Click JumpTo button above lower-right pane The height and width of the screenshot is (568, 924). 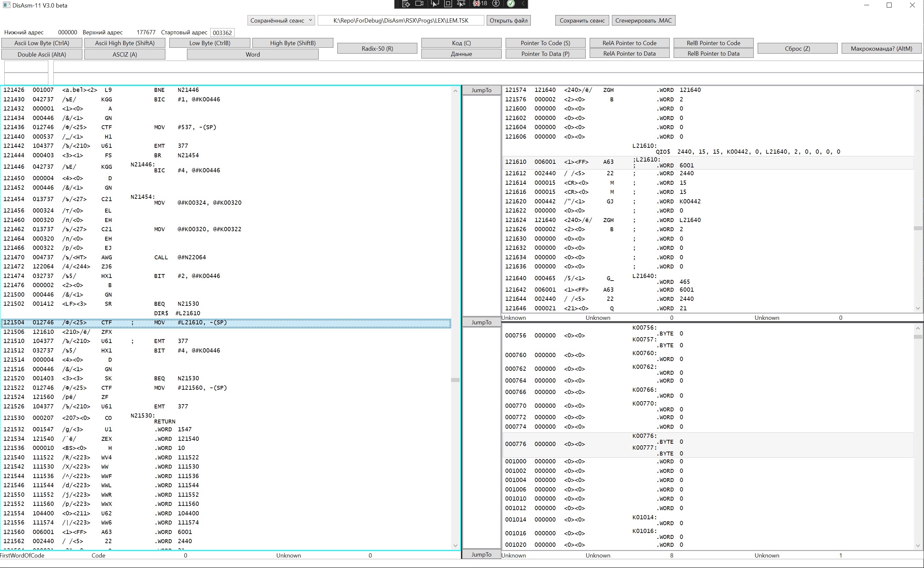point(481,322)
